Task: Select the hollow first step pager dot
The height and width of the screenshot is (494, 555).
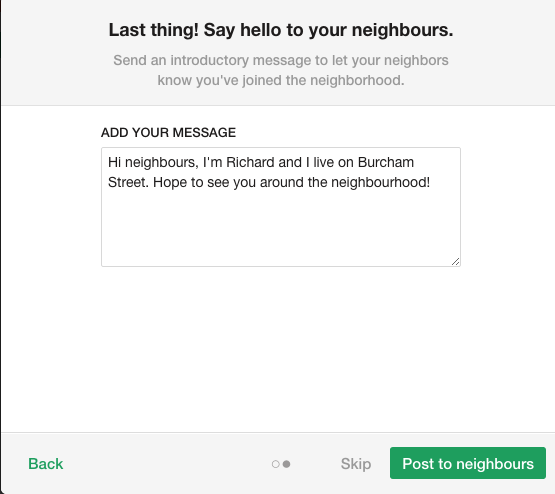Action: point(275,464)
